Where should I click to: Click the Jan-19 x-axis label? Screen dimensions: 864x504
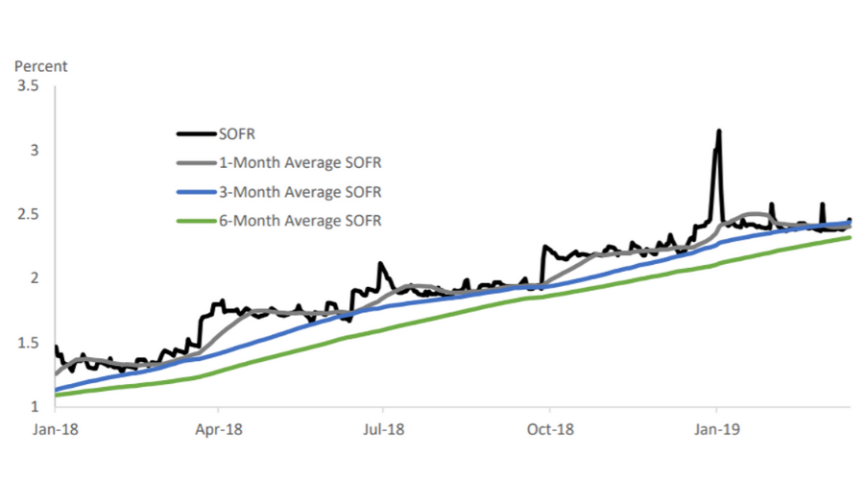[715, 428]
